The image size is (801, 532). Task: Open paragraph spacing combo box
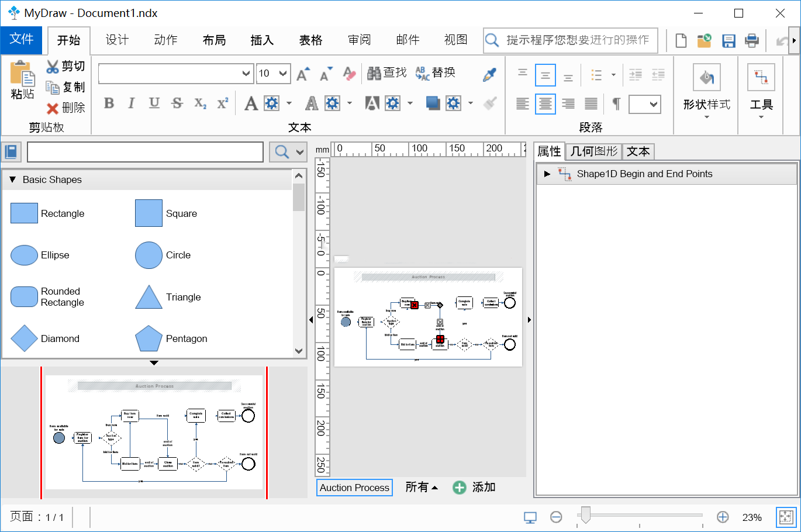(644, 104)
